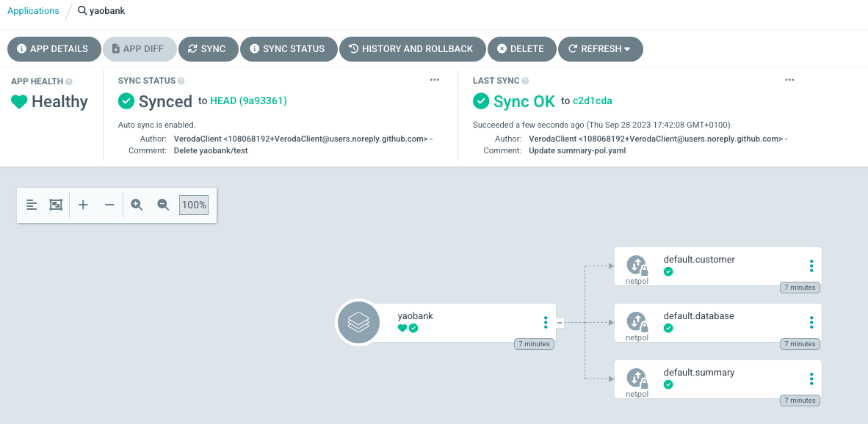Screen dimensions: 868x424
Task: Click the 100% zoom level box
Action: click(195, 205)
